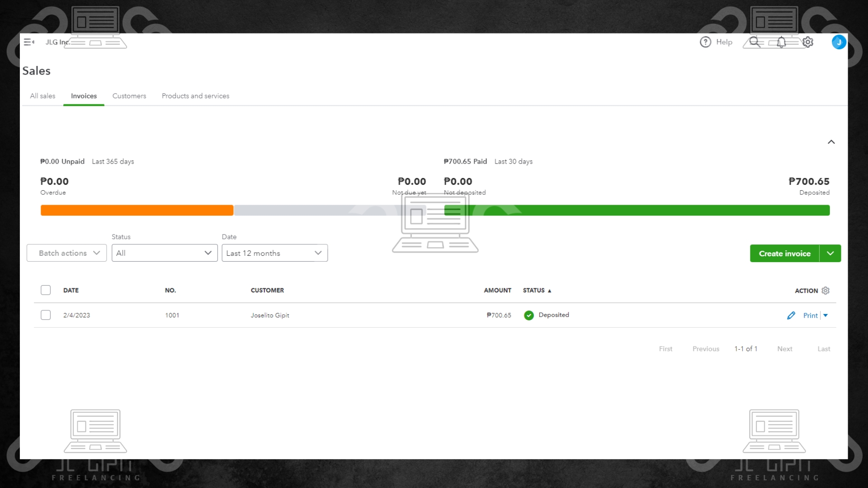Open the settings gear in header
This screenshot has height=488, width=868.
(808, 42)
